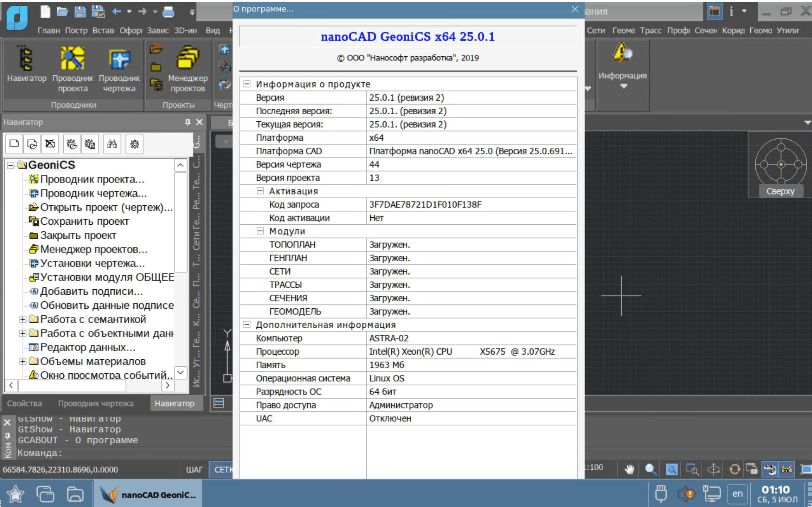Collapse the Модули group
This screenshot has width=812, height=507.
click(x=260, y=231)
